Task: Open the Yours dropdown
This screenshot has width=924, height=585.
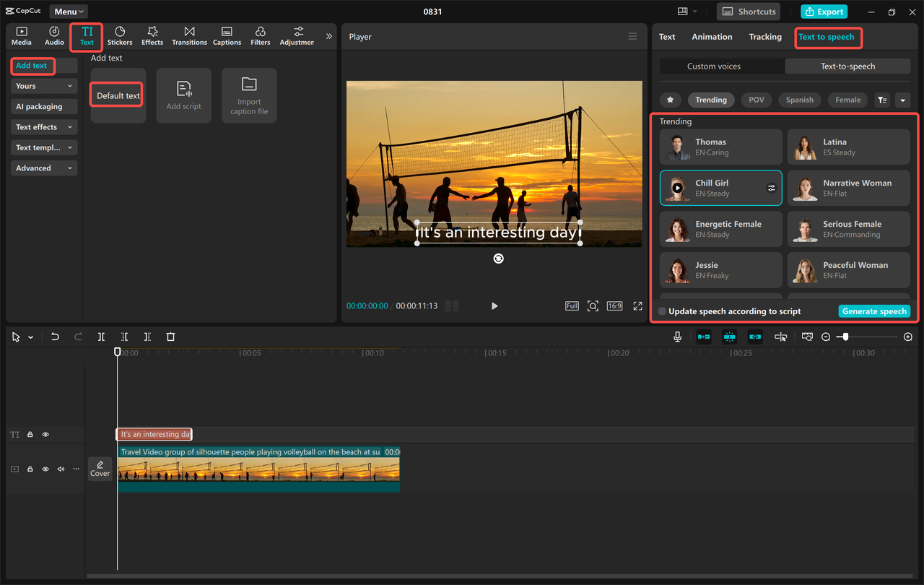Action: [x=43, y=86]
